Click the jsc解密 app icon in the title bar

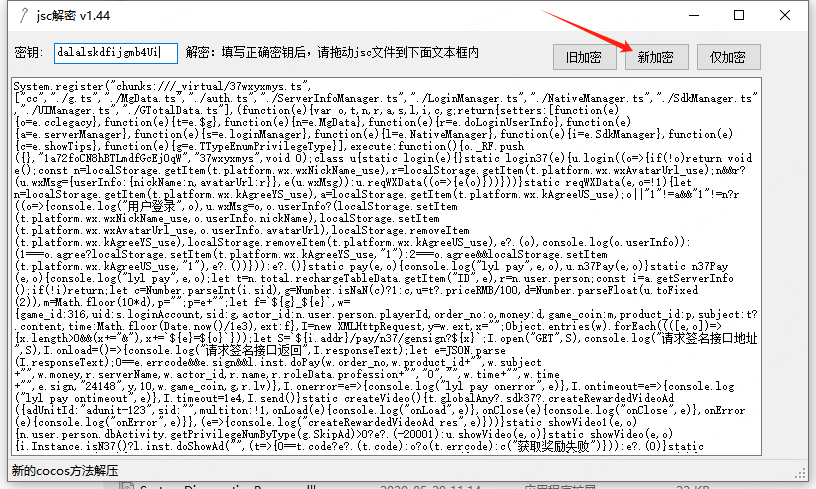(23, 15)
